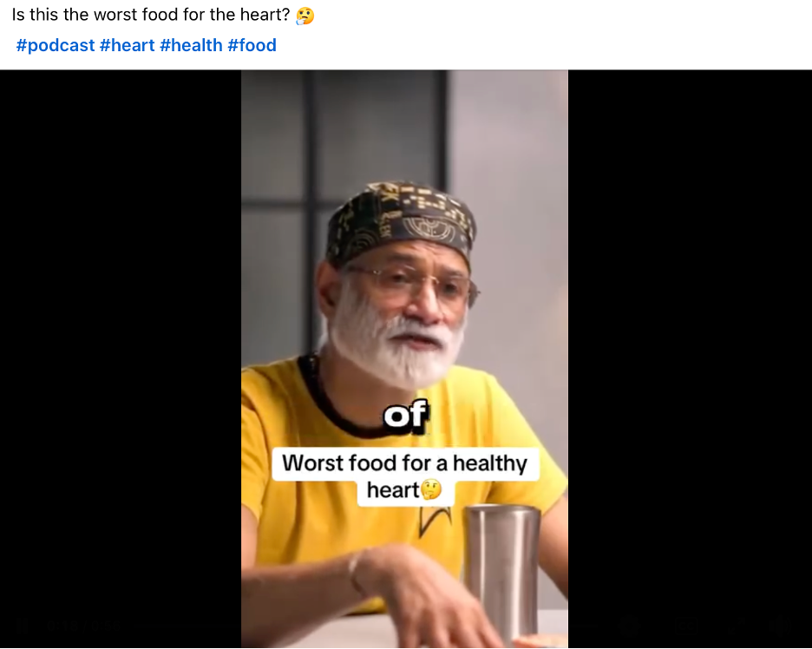Mute the video volume icon
The width and height of the screenshot is (812, 649).
pyautogui.click(x=781, y=625)
